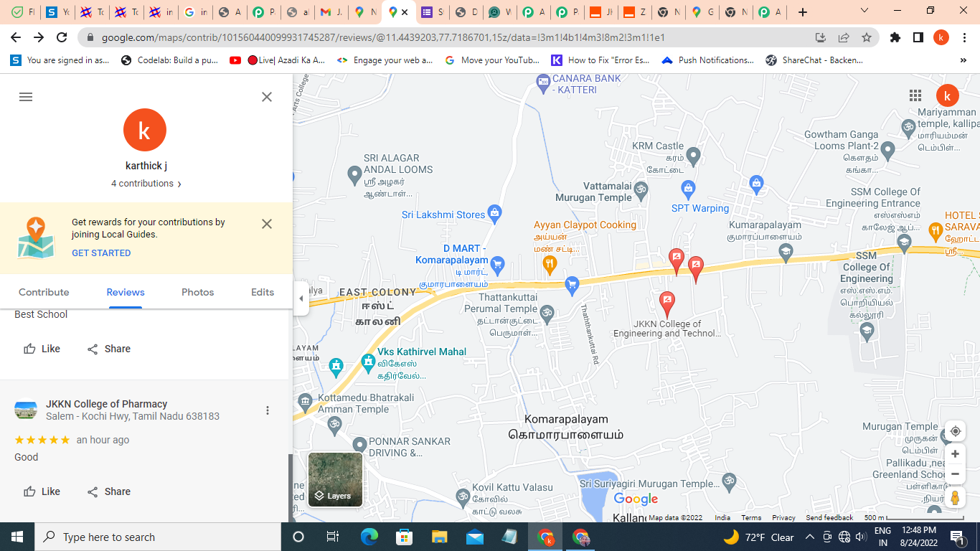
Task: Zoom in the map with plus button
Action: [x=955, y=454]
